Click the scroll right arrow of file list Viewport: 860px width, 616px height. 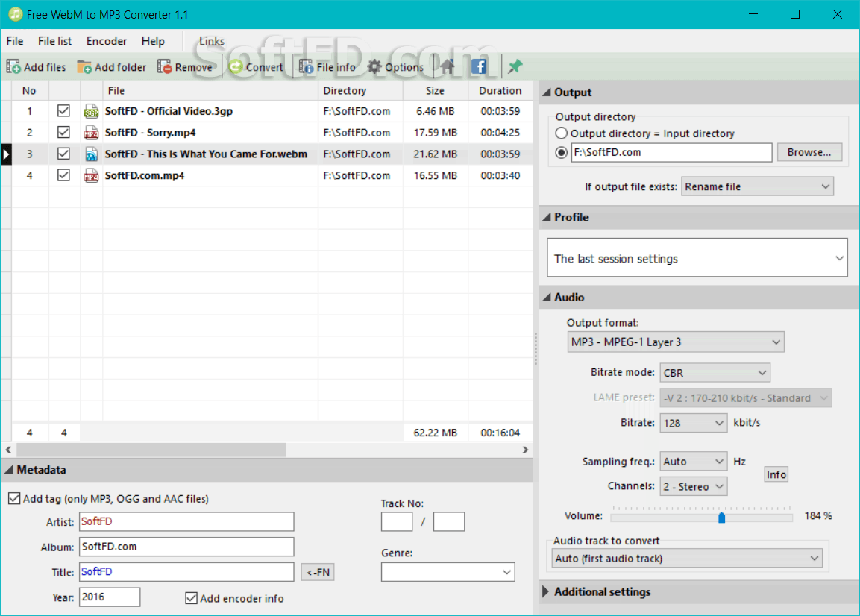pos(525,450)
